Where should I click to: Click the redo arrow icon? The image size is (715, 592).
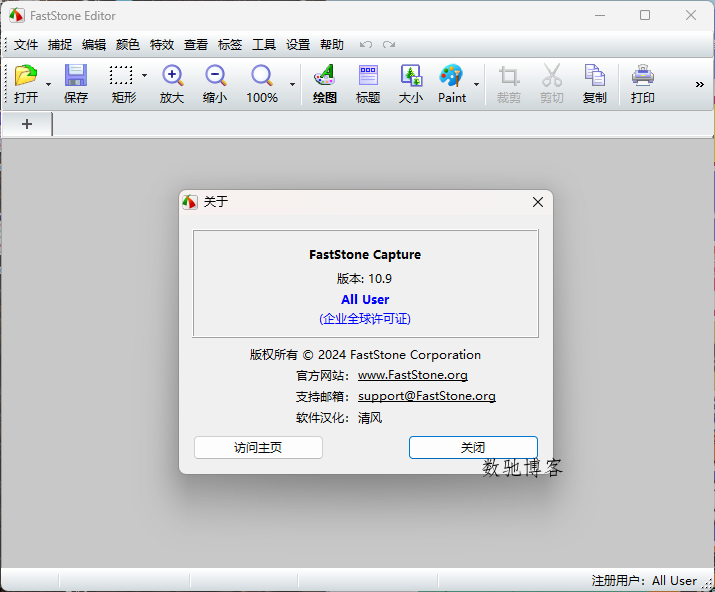tap(389, 45)
